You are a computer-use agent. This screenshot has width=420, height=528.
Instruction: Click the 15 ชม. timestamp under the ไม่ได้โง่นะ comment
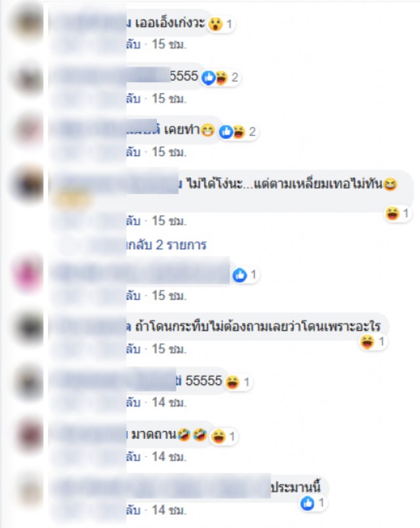tap(169, 221)
